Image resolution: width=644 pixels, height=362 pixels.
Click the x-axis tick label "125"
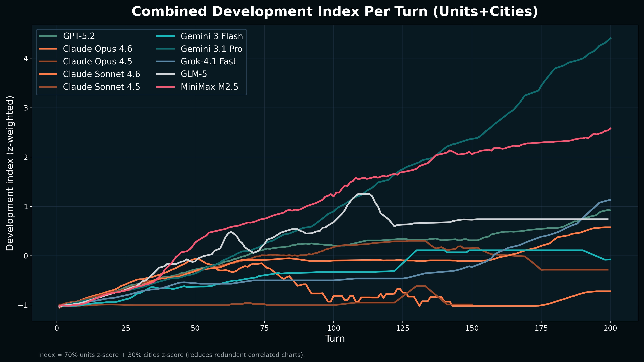click(403, 328)
